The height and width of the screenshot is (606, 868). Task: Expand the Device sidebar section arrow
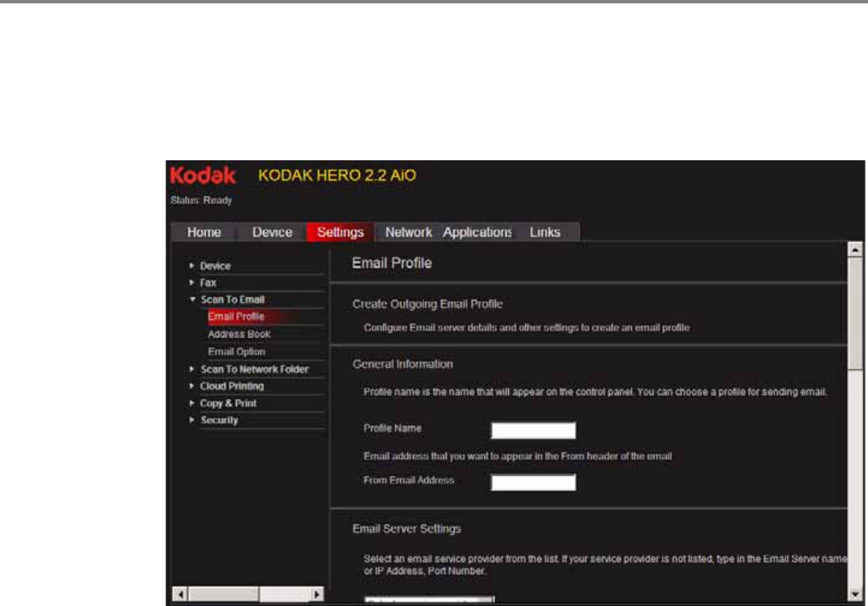pos(191,265)
